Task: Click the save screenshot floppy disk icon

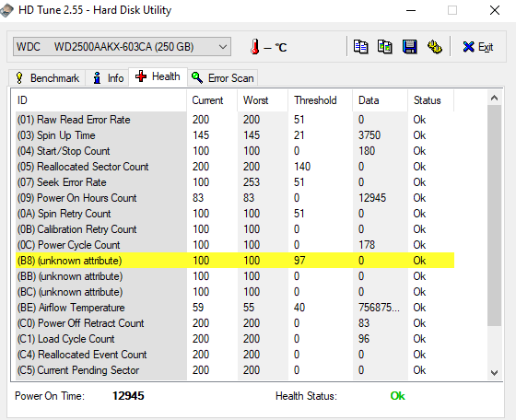Action: click(x=410, y=47)
